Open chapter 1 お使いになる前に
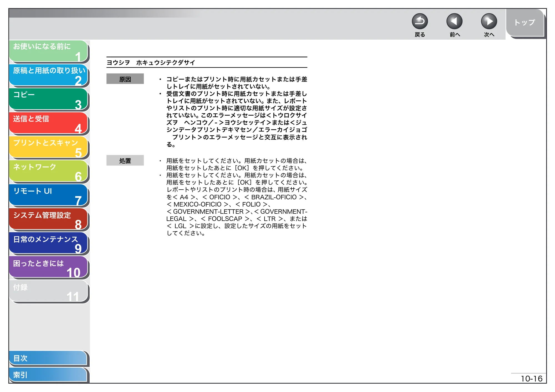This screenshot has width=555, height=392. click(x=49, y=51)
